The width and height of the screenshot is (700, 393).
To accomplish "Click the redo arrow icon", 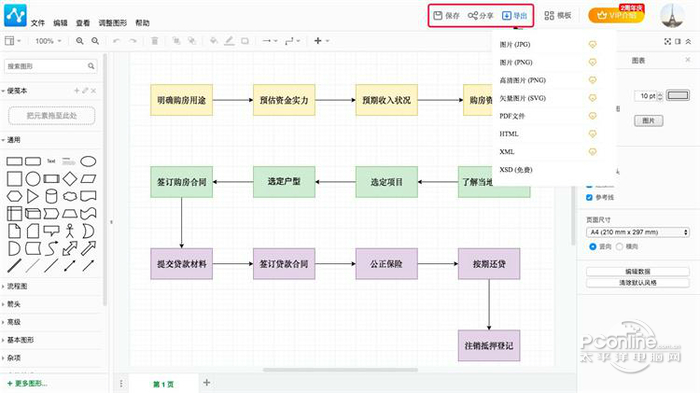I will 133,41.
